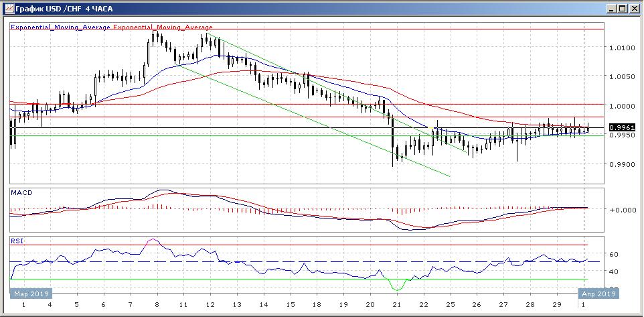Viewport: 644px width, 317px height.
Task: Click the current price tag 0.9961
Action: click(x=622, y=127)
